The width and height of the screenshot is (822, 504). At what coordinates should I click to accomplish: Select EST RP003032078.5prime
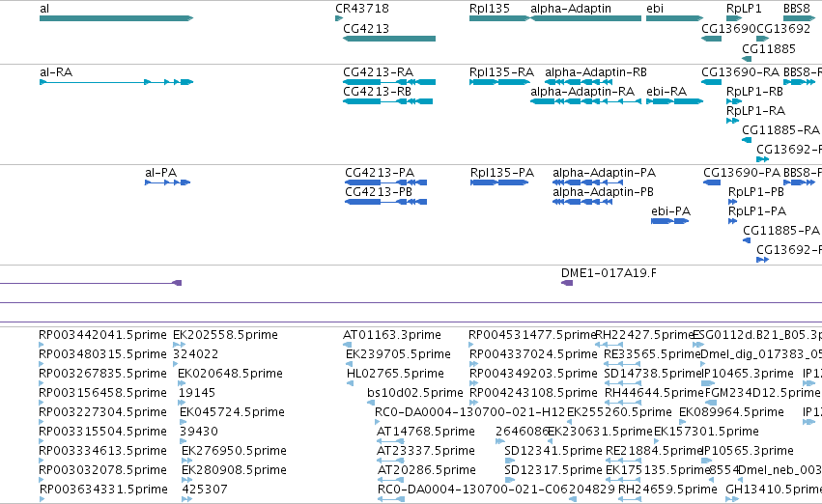[102, 470]
